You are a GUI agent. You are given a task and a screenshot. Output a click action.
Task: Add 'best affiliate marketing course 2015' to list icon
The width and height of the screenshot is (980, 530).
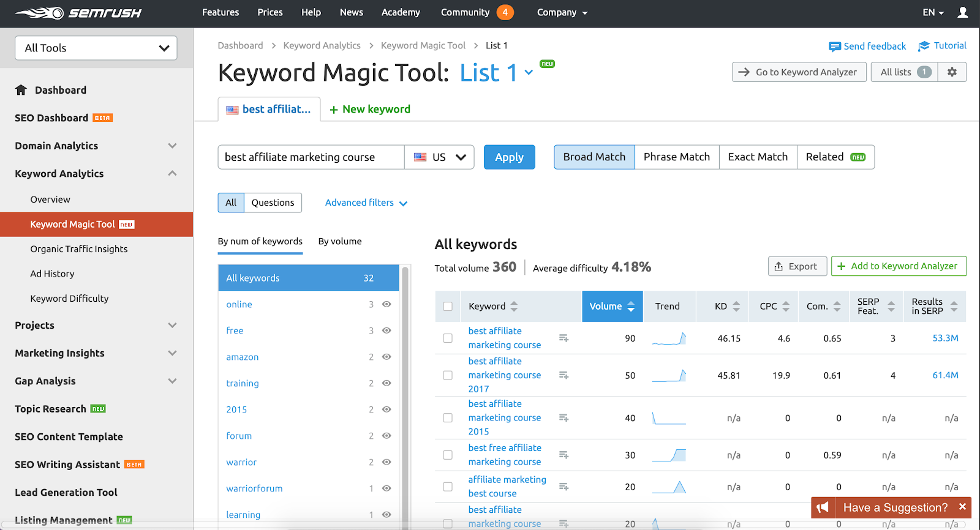563,418
